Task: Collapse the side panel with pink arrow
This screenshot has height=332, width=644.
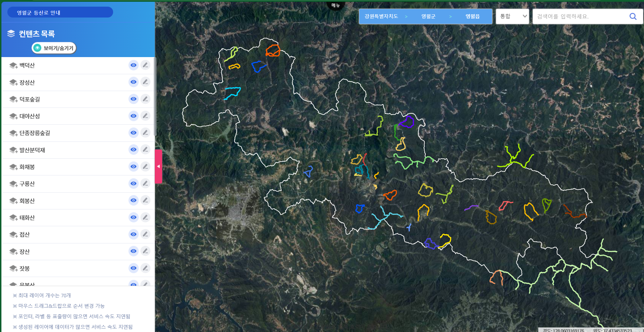Action: [x=158, y=166]
